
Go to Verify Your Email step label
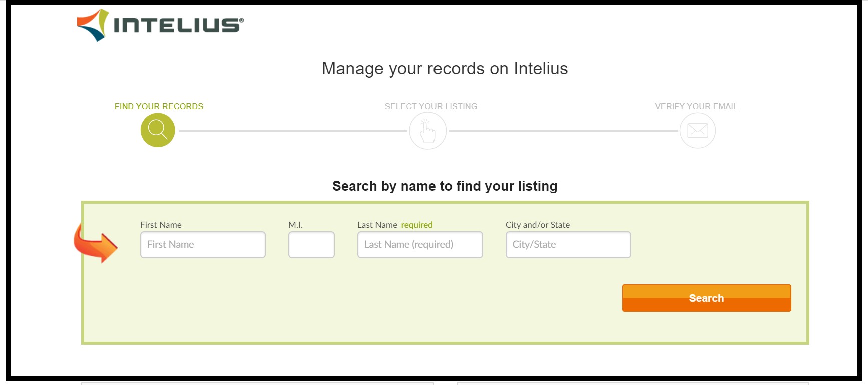pos(696,106)
